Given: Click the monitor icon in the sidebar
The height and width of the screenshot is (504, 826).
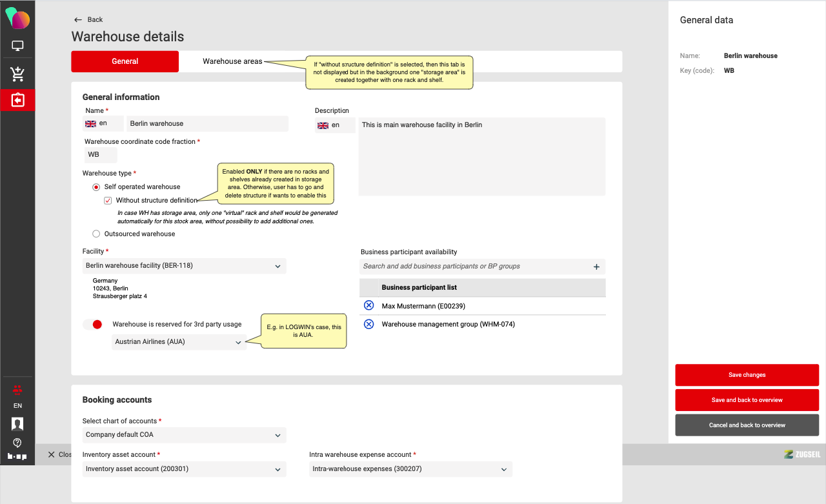Looking at the screenshot, I should pyautogui.click(x=17, y=46).
